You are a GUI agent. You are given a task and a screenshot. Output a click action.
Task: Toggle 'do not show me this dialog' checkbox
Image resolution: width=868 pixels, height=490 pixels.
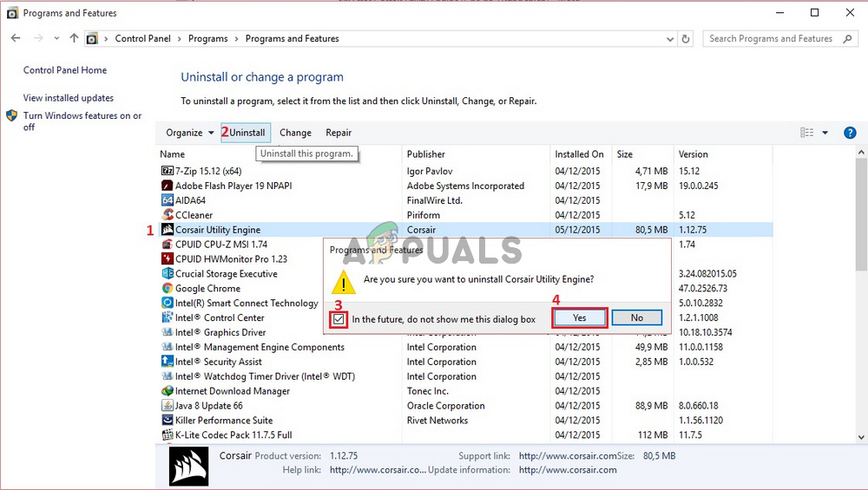coord(339,319)
